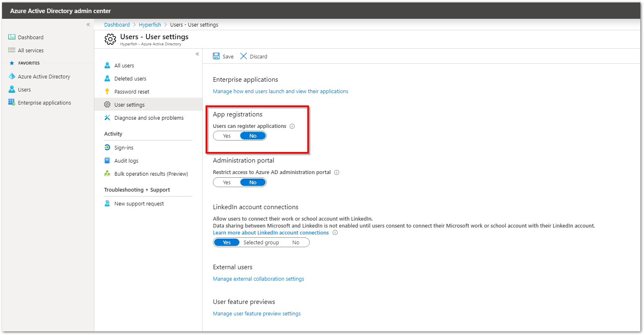Click the Deleted users icon
Screen dimensions: 644x335
pos(107,78)
